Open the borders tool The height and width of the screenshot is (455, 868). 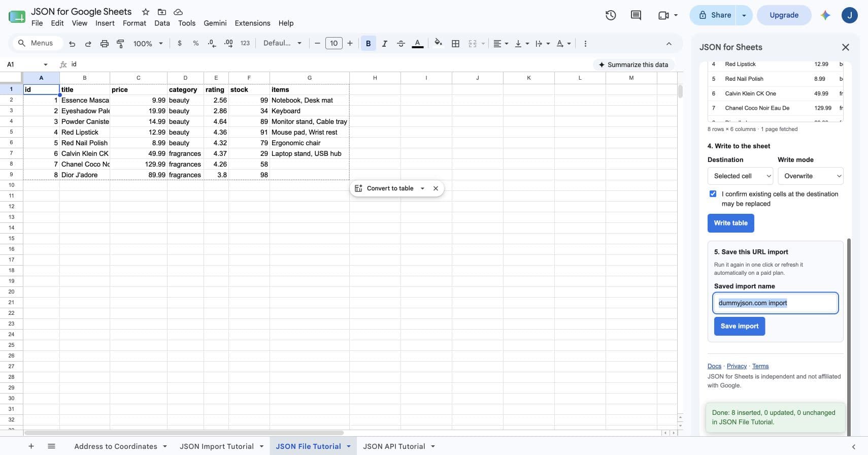[x=455, y=44]
